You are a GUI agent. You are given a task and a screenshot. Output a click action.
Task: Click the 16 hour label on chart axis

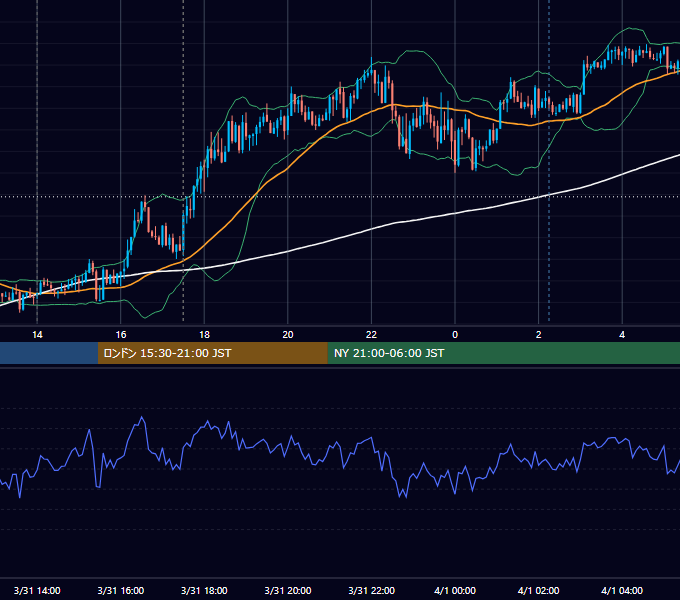[x=121, y=335]
